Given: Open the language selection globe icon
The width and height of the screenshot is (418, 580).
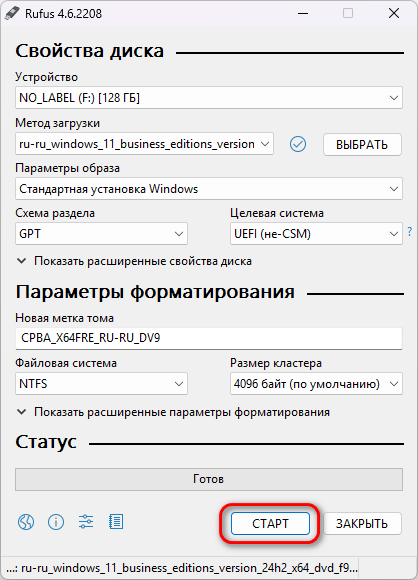Looking at the screenshot, I should tap(26, 522).
